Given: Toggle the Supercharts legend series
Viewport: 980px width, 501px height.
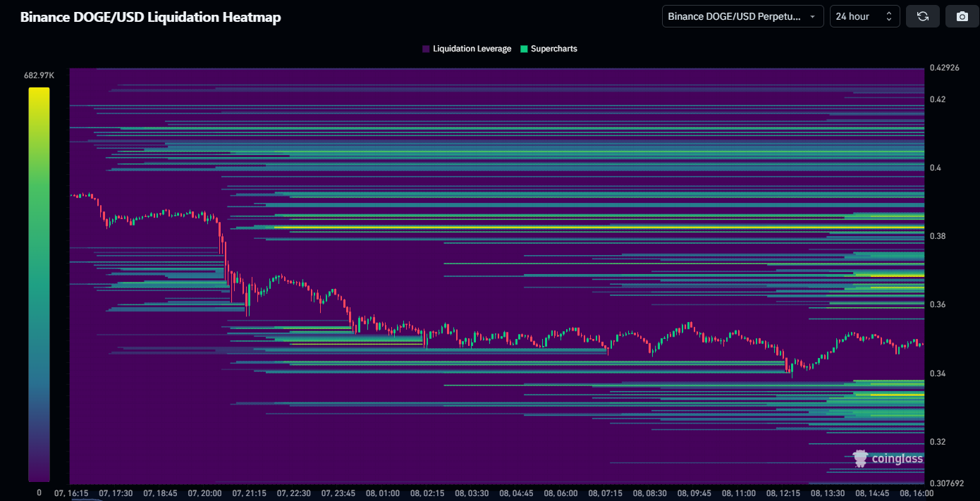Looking at the screenshot, I should [x=549, y=49].
